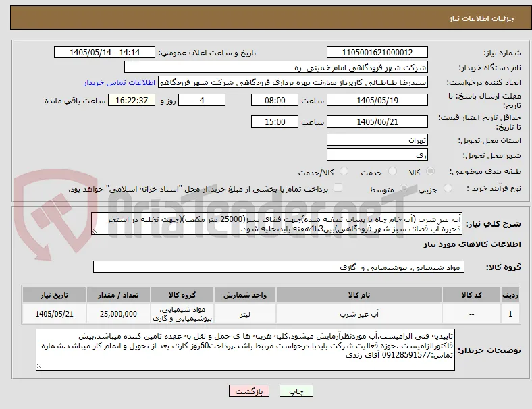Click the چاپ (print) button
Screen dimensions: 532x409
pyautogui.click(x=296, y=391)
